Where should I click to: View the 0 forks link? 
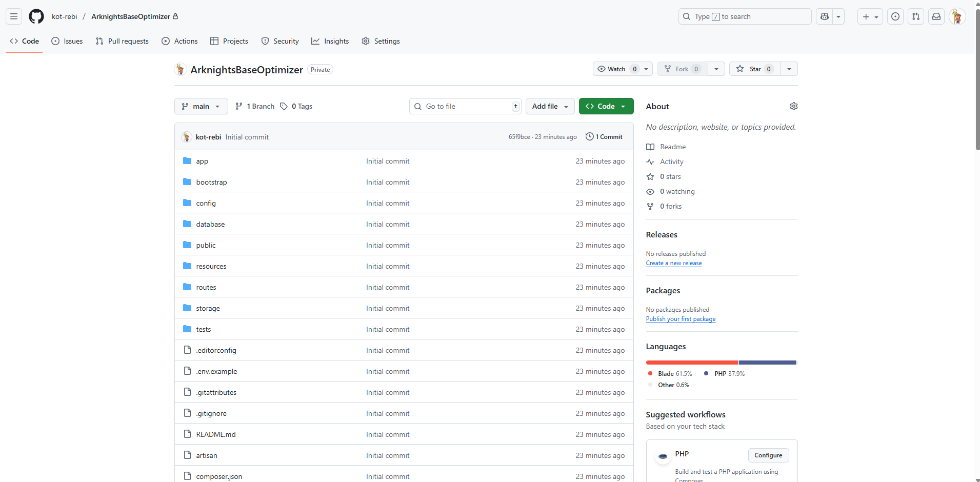click(664, 206)
